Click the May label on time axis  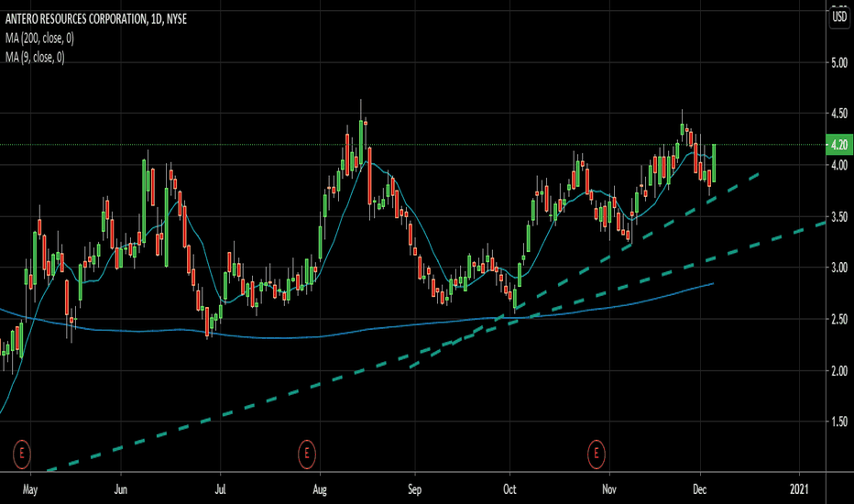coord(30,490)
